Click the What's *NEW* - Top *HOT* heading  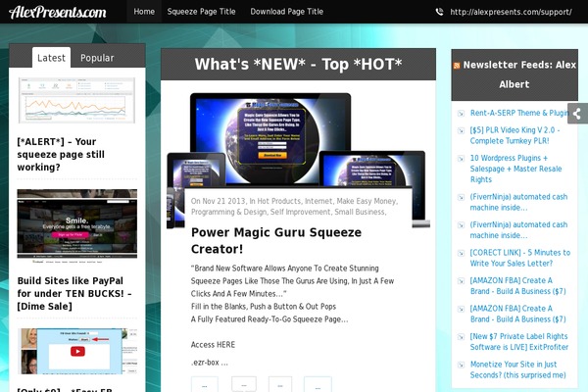298,64
